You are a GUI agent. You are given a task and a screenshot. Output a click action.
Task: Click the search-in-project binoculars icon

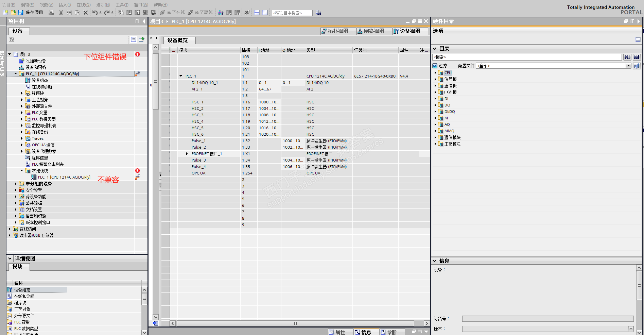[x=318, y=13]
